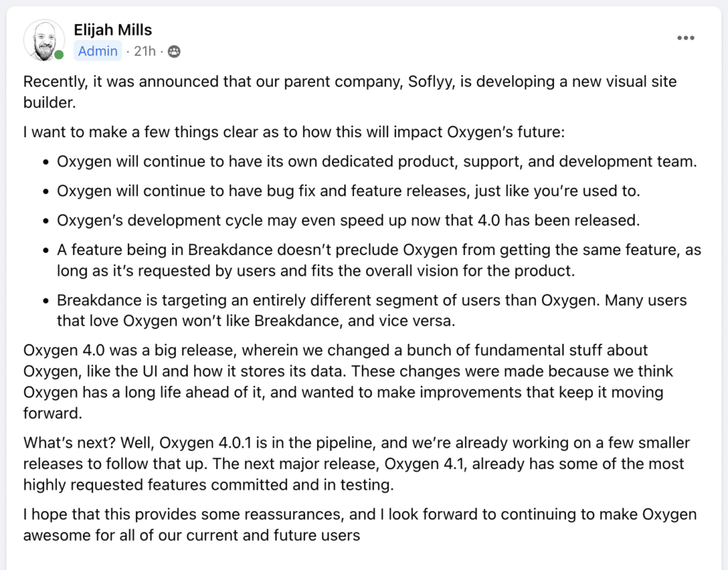Open the three-dot post options menu
Screen dimensions: 728x570
685,38
